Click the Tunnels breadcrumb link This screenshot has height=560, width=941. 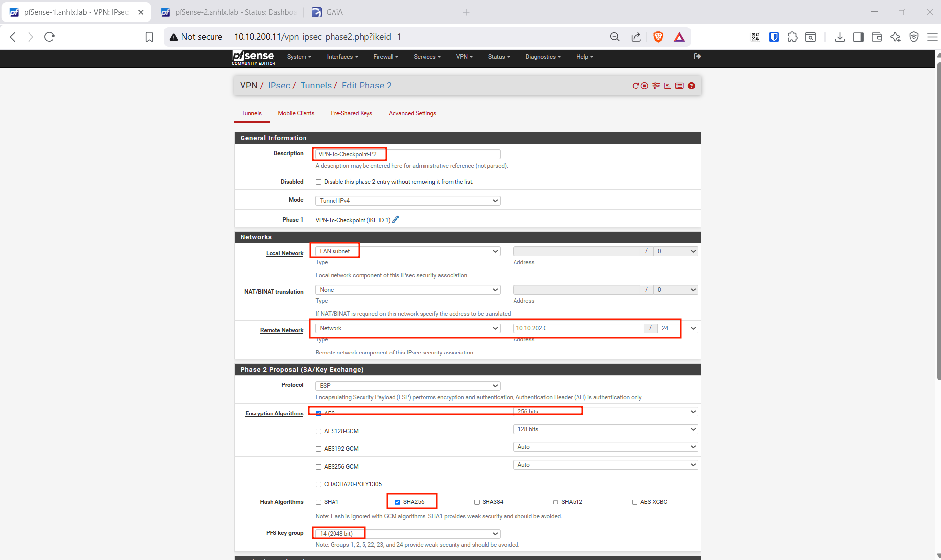point(316,86)
